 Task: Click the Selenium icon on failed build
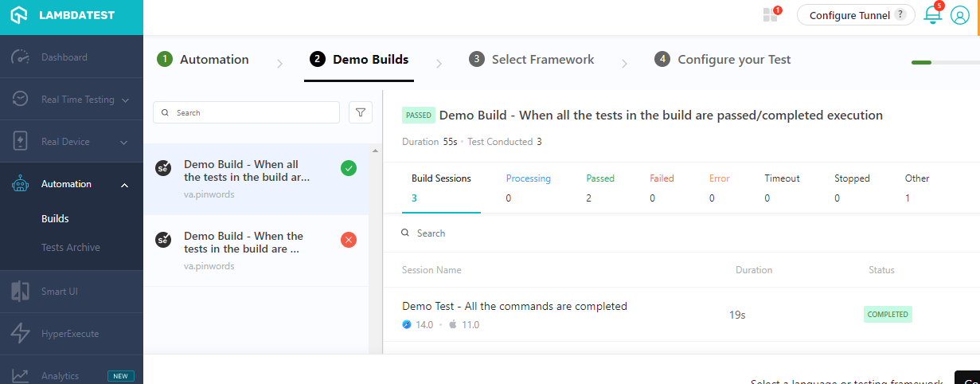pos(163,239)
